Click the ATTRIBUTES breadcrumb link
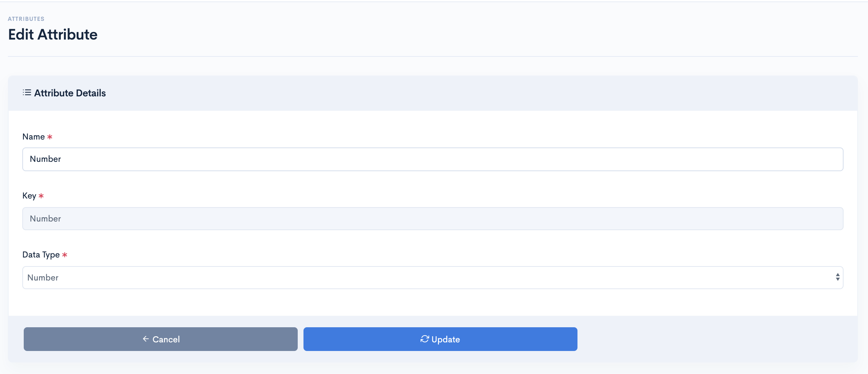This screenshot has height=374, width=868. [26, 19]
